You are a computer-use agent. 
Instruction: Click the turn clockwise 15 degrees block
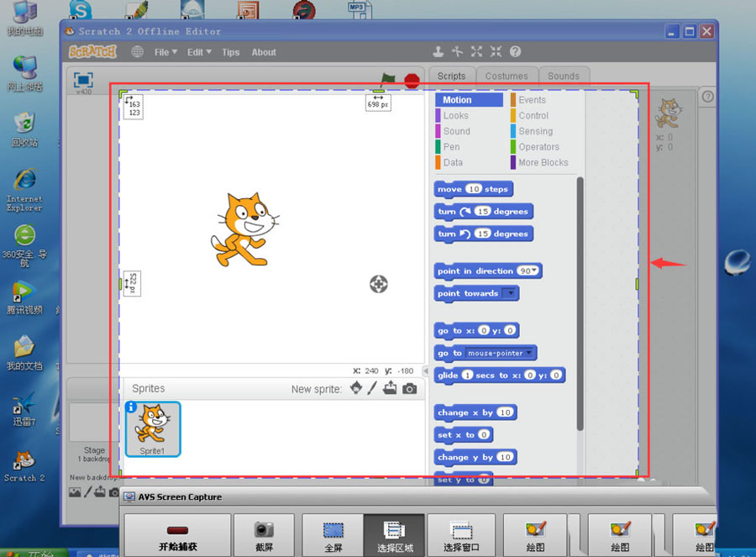484,211
